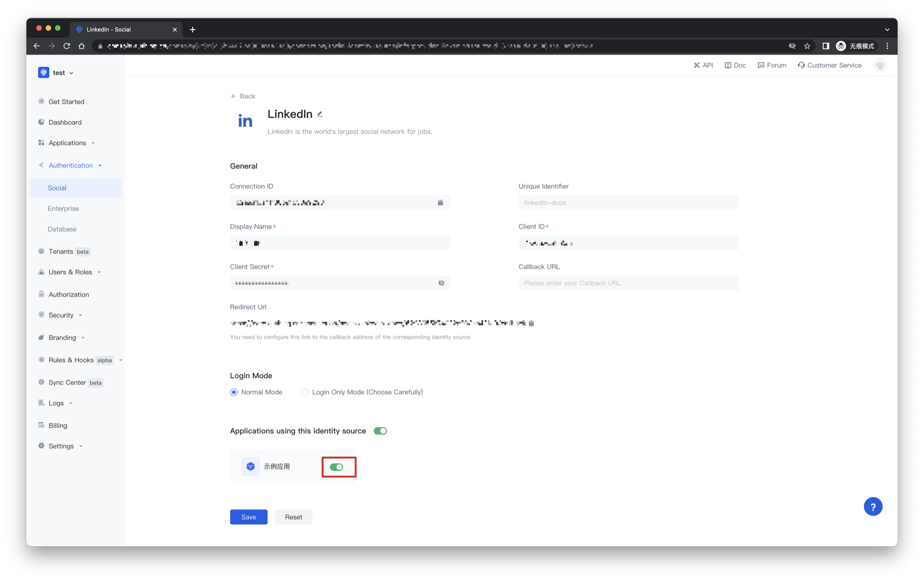Contact Customer Service via the header icon
This screenshot has width=924, height=581.
pos(829,65)
